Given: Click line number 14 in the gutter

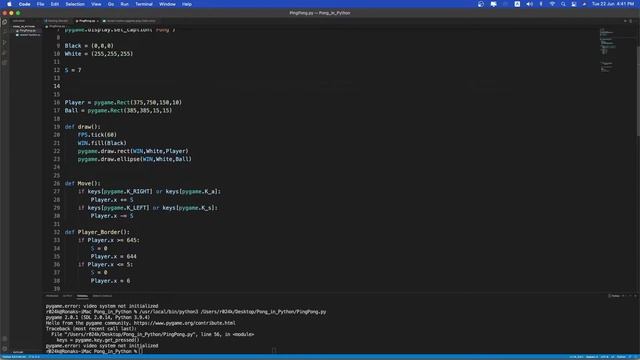Looking at the screenshot, I should pos(57,86).
